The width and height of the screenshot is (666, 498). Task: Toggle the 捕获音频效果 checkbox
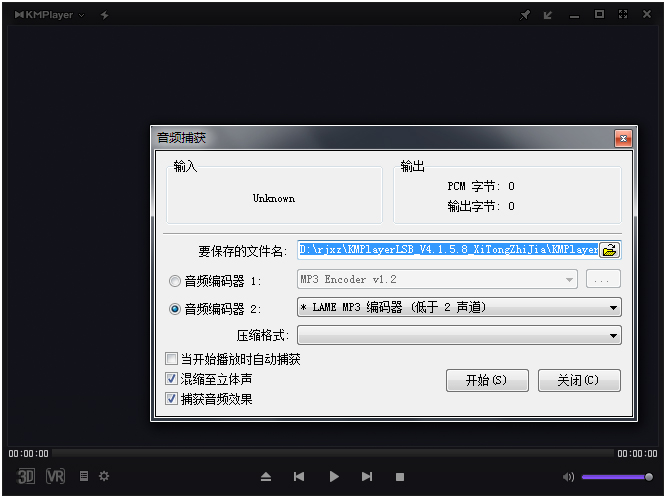[x=171, y=399]
